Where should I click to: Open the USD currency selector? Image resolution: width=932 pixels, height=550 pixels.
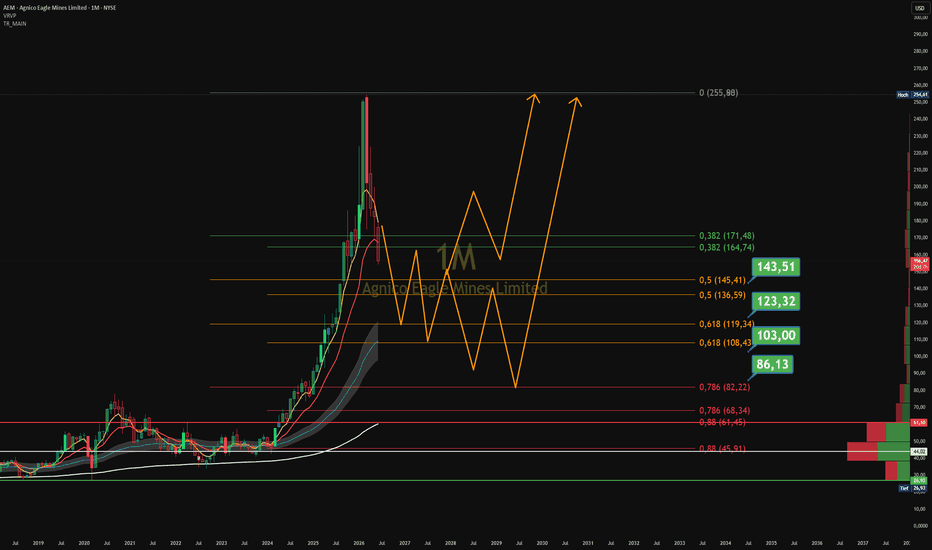(919, 8)
